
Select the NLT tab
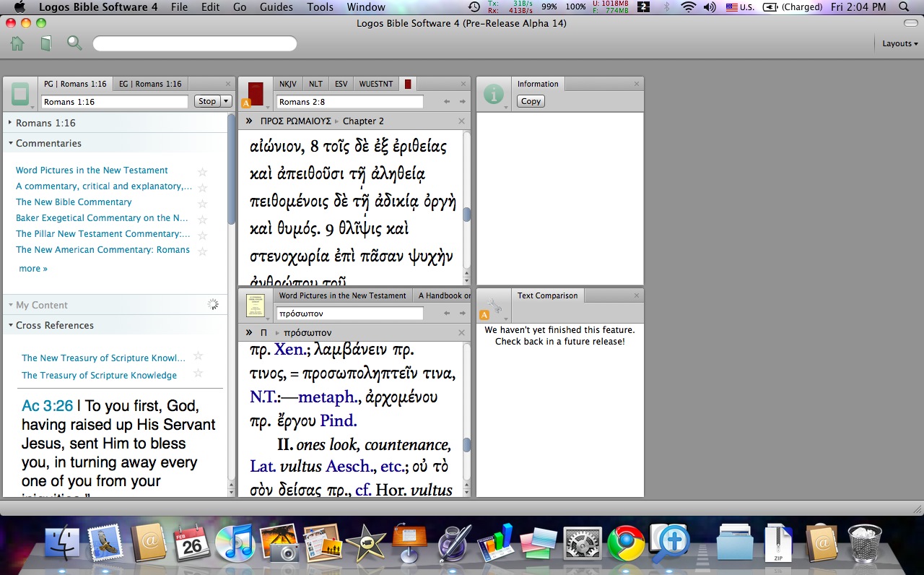coord(315,84)
